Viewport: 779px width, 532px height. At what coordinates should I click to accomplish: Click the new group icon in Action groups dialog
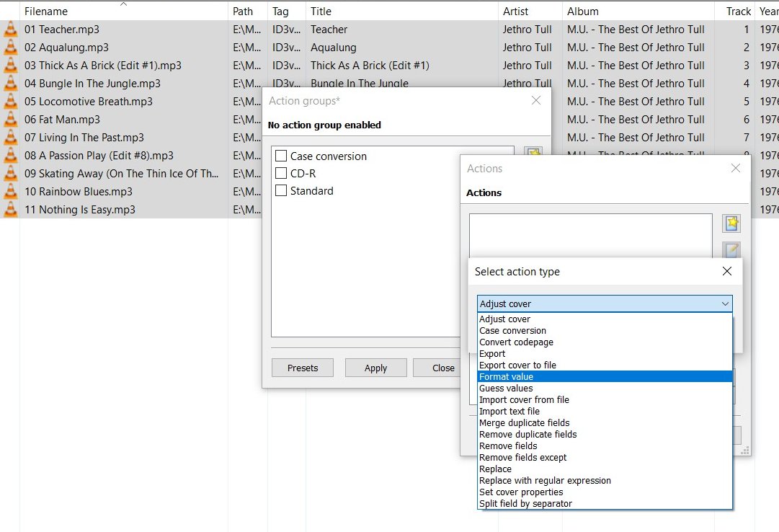(533, 154)
